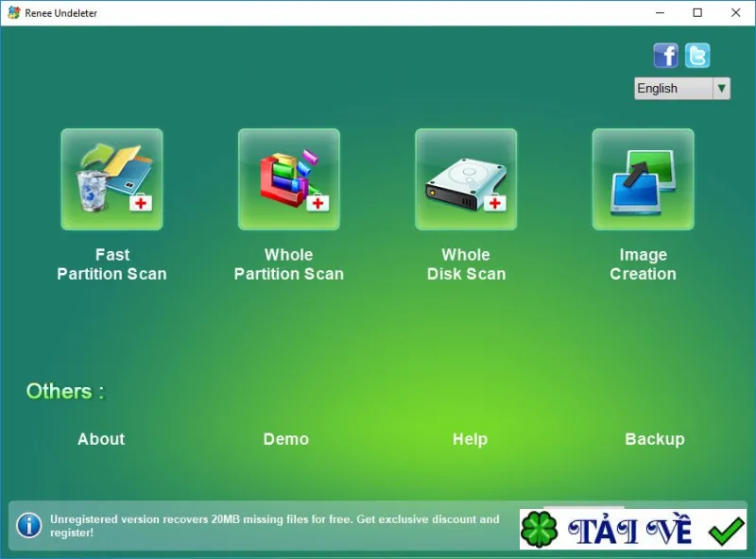Viewport: 756px width, 559px height.
Task: Click the Fast Partition Scan label
Action: coord(112,264)
